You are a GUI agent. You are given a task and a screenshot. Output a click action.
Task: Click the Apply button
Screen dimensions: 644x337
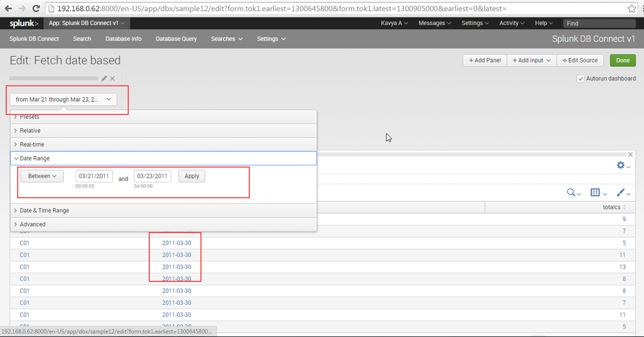tap(191, 176)
